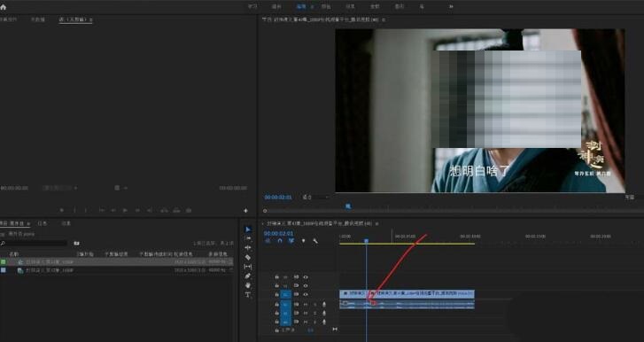This screenshot has height=342, width=644.
Task: Click the Insert button in Source monitor
Action: coord(164,210)
